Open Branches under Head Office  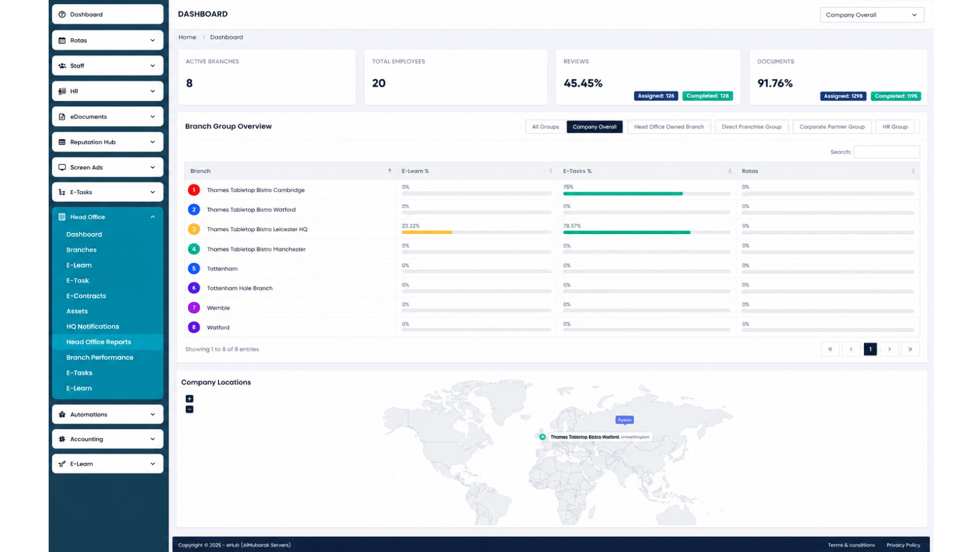(x=81, y=250)
